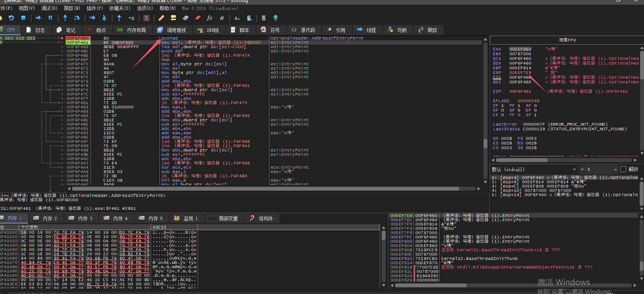Click the trace into icon
Viewport: 644px width, 294px height.
pyautogui.click(x=92, y=18)
